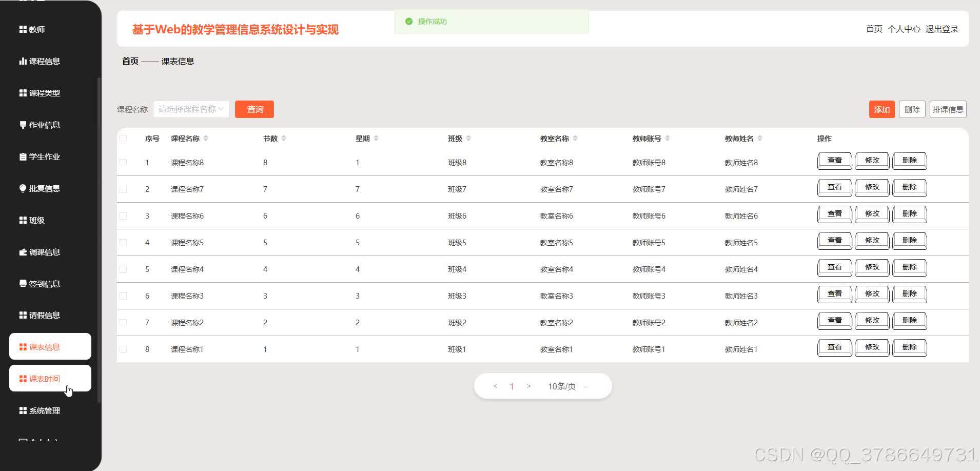This screenshot has width=980, height=471.
Task: Sort by 教师姓名 column arrows
Action: tap(760, 139)
